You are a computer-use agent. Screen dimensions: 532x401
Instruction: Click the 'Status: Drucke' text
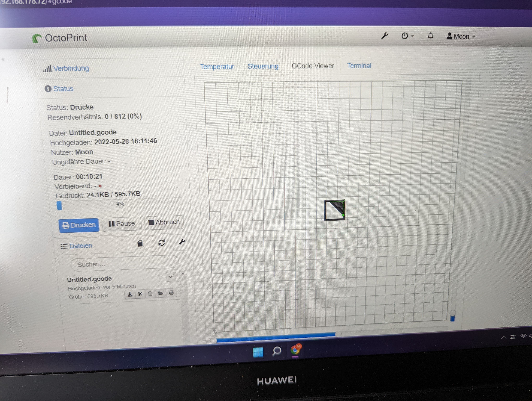point(70,107)
